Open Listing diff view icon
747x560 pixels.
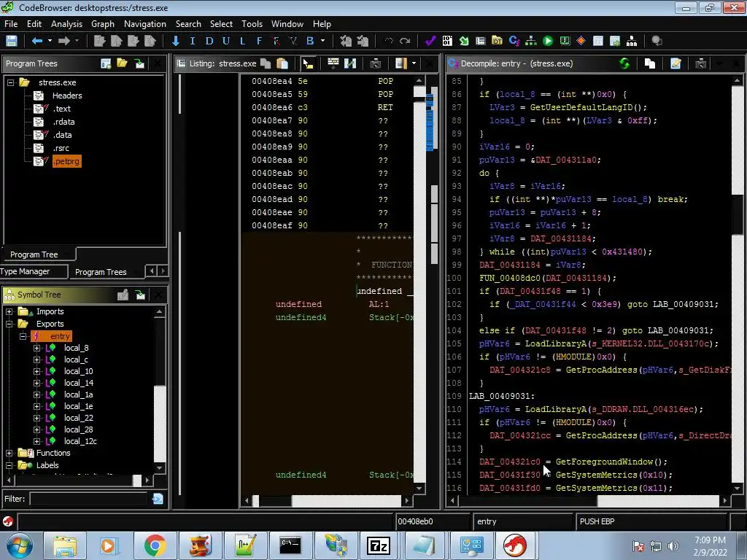point(350,63)
